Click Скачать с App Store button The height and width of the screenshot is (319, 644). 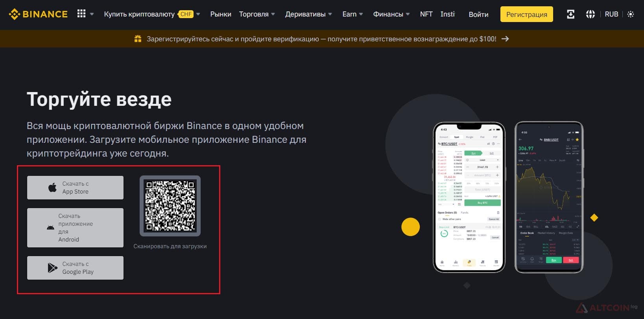tap(75, 188)
